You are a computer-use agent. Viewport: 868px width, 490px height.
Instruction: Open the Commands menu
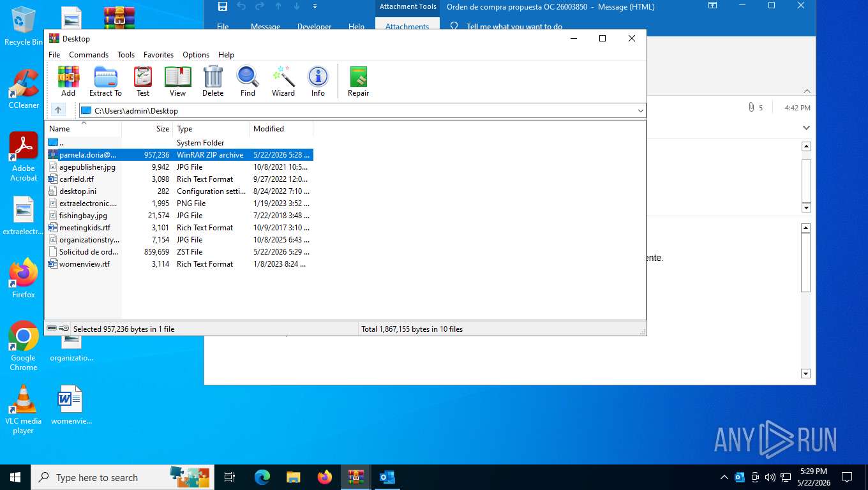tap(89, 55)
